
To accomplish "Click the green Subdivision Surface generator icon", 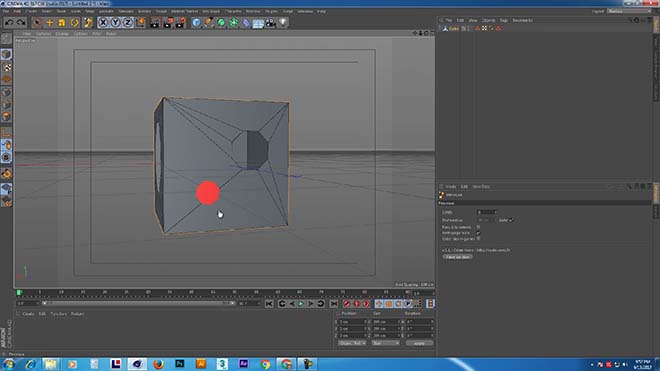I will pos(221,23).
